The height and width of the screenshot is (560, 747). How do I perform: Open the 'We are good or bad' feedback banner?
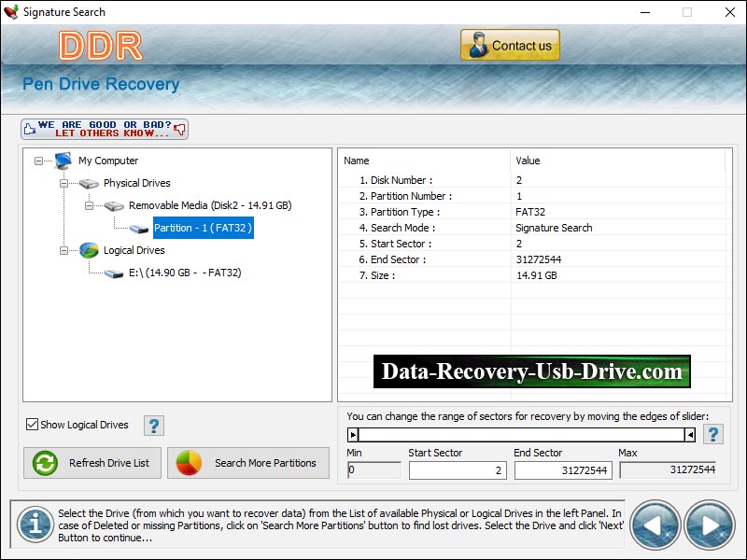point(105,129)
